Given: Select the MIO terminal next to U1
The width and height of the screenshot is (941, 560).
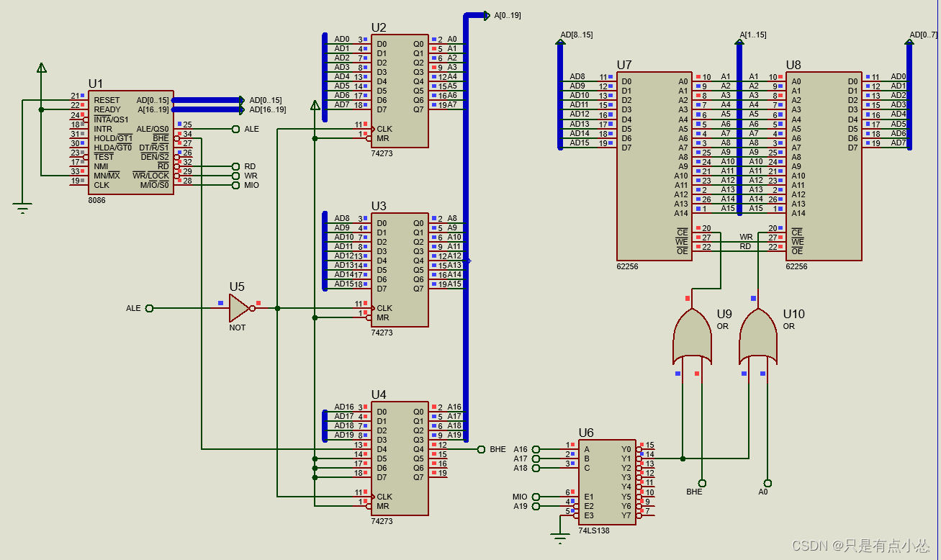Looking at the screenshot, I should tap(235, 185).
